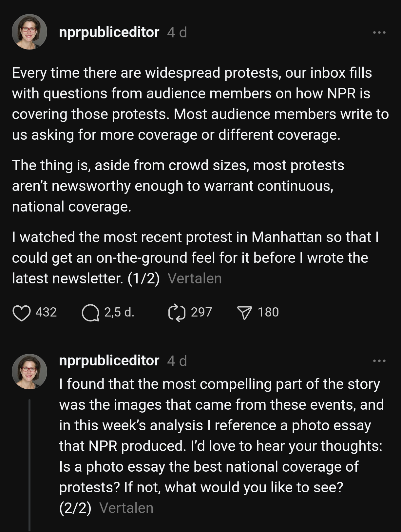
Task: Open replies via the speech bubble icon
Action: coord(90,313)
